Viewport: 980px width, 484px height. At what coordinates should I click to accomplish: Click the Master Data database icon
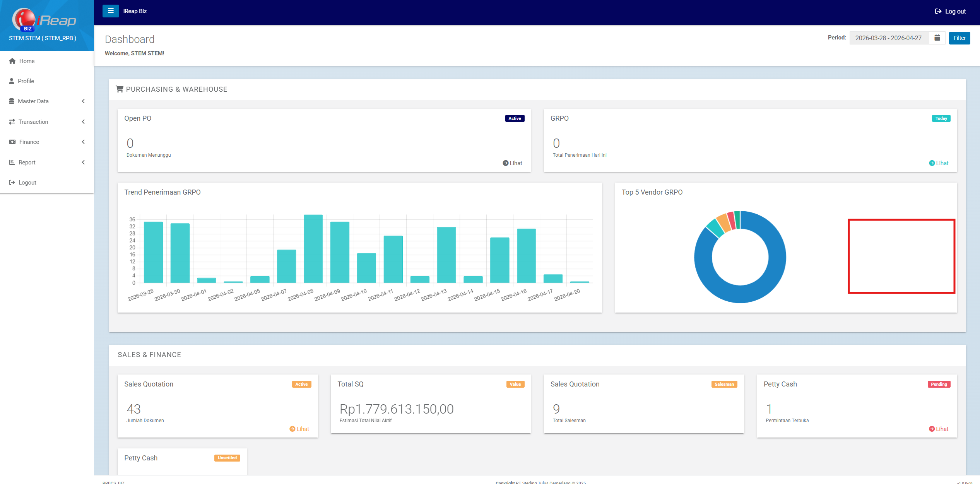pyautogui.click(x=12, y=101)
